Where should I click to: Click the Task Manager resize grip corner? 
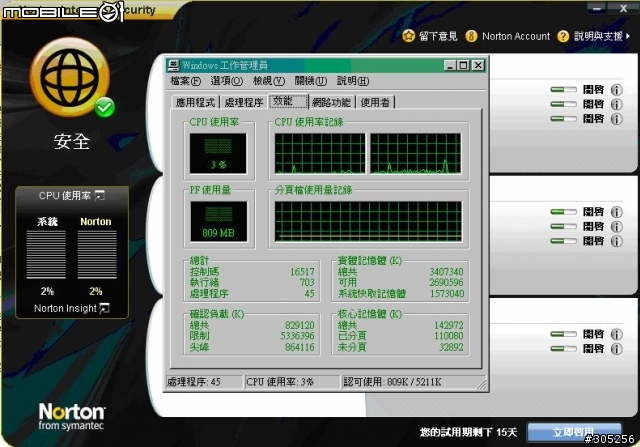coord(482,385)
